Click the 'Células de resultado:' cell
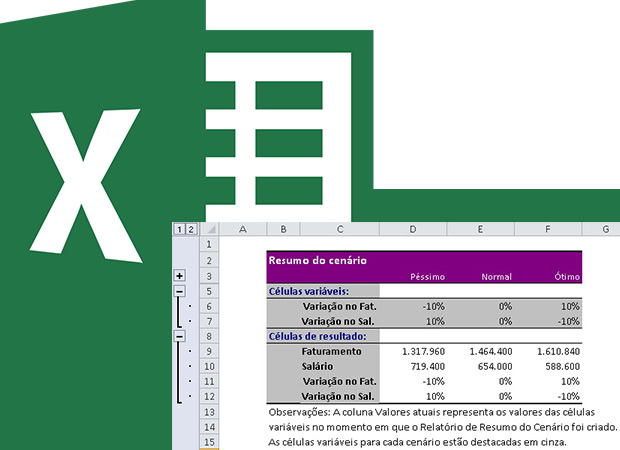 point(318,337)
